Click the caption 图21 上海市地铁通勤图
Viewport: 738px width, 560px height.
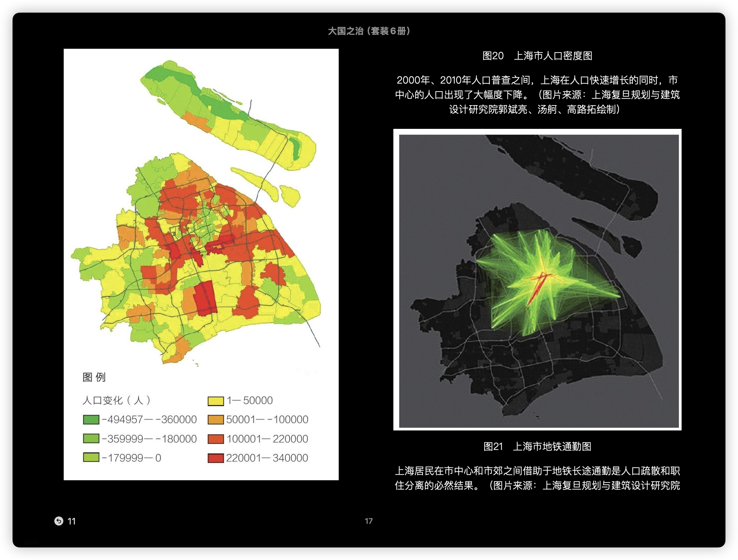tap(537, 446)
